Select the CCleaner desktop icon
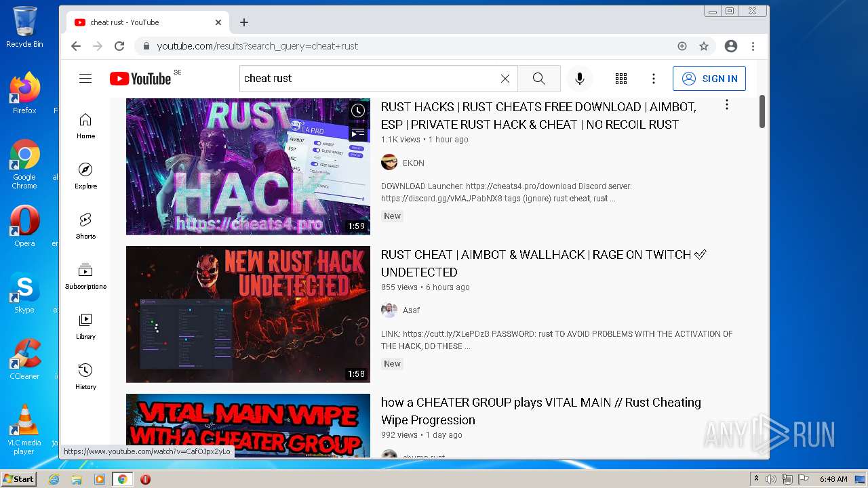Screen dimensions: 868x488 tap(24, 359)
